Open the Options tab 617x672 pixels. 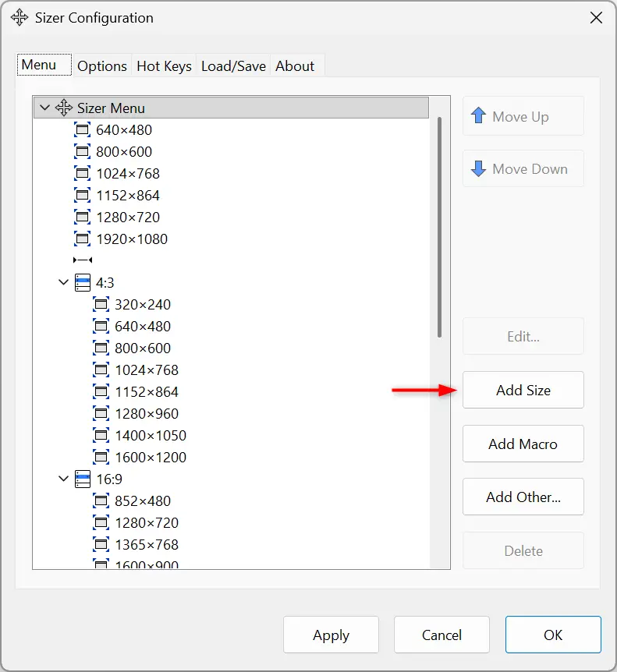click(102, 66)
